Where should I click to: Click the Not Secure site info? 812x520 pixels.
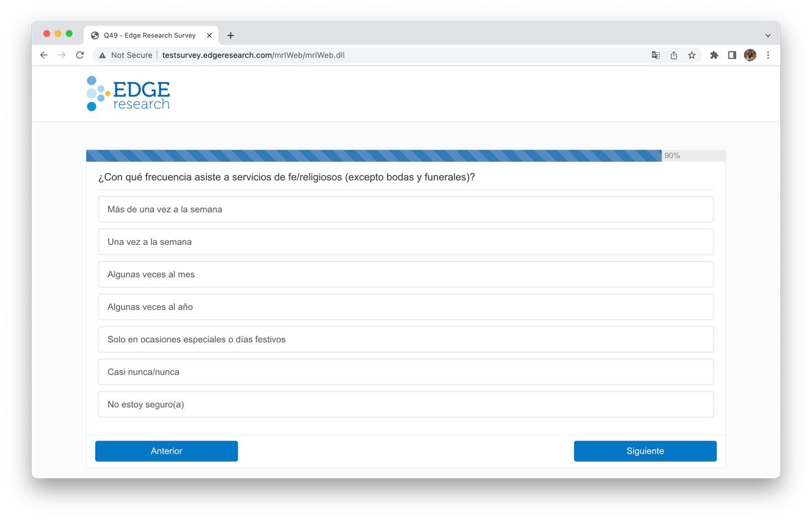point(125,55)
